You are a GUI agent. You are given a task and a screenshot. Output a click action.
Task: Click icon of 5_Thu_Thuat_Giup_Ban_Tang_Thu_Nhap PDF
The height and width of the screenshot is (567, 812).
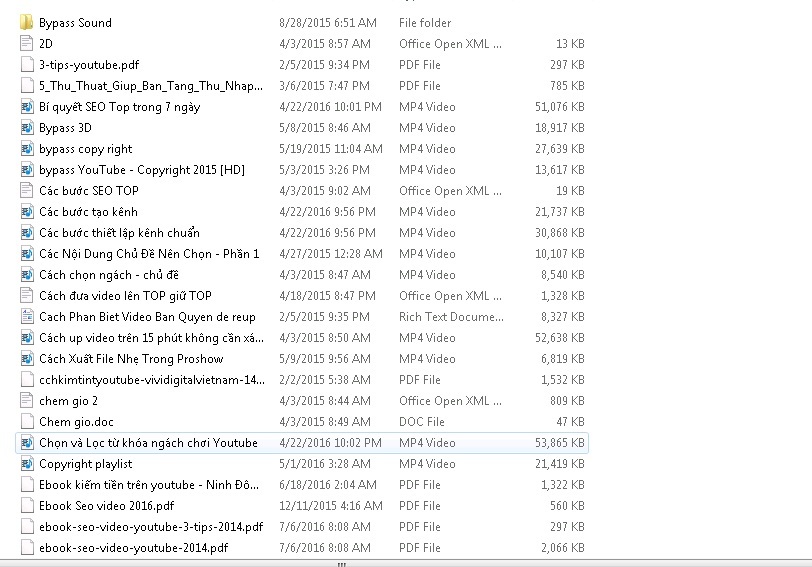click(26, 85)
